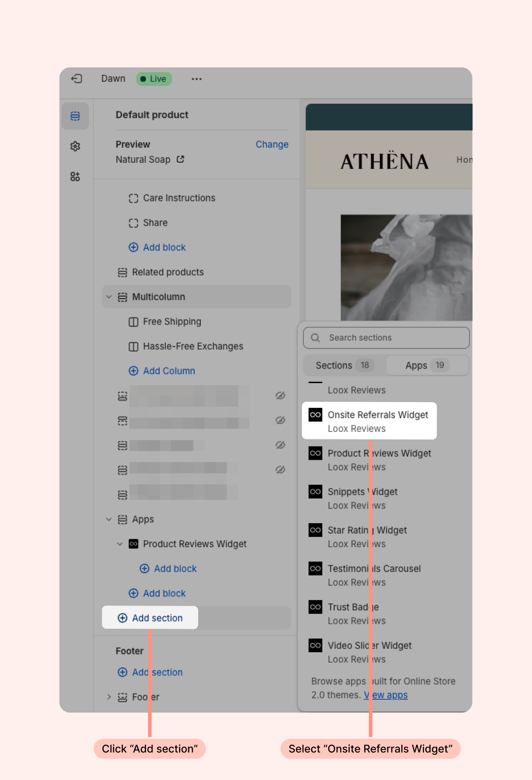The width and height of the screenshot is (532, 780).
Task: Click the exit editor icon beside Dawn
Action: (x=77, y=79)
